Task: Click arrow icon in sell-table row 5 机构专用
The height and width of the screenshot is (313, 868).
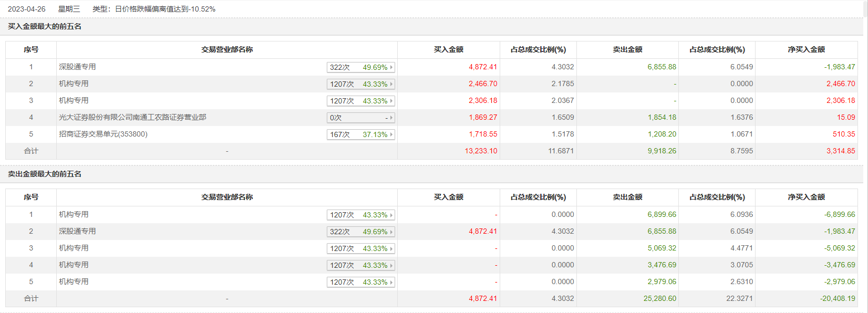Action: click(391, 282)
